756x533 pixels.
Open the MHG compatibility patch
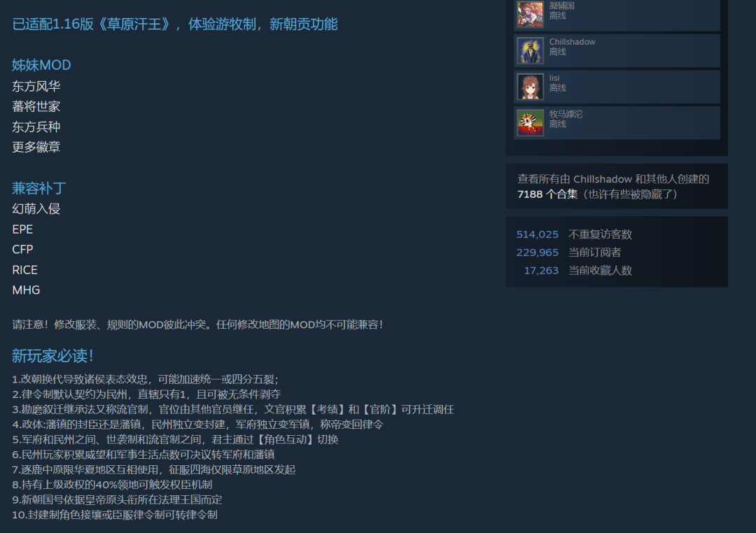tap(26, 290)
